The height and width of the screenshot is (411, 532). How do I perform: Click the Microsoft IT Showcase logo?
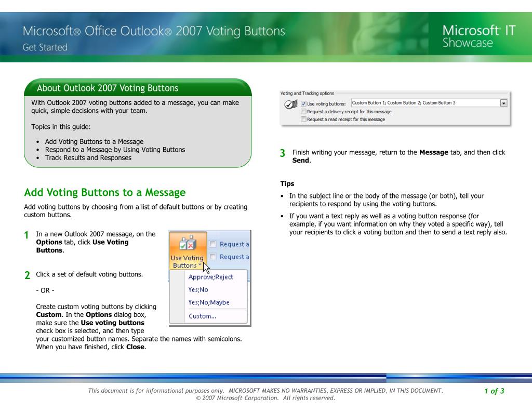pos(478,36)
